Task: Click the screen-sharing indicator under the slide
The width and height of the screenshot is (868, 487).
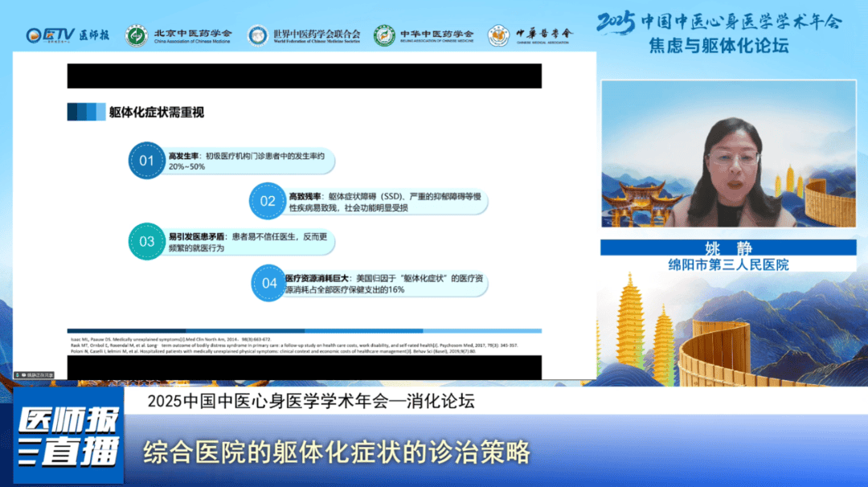Action: pos(34,375)
